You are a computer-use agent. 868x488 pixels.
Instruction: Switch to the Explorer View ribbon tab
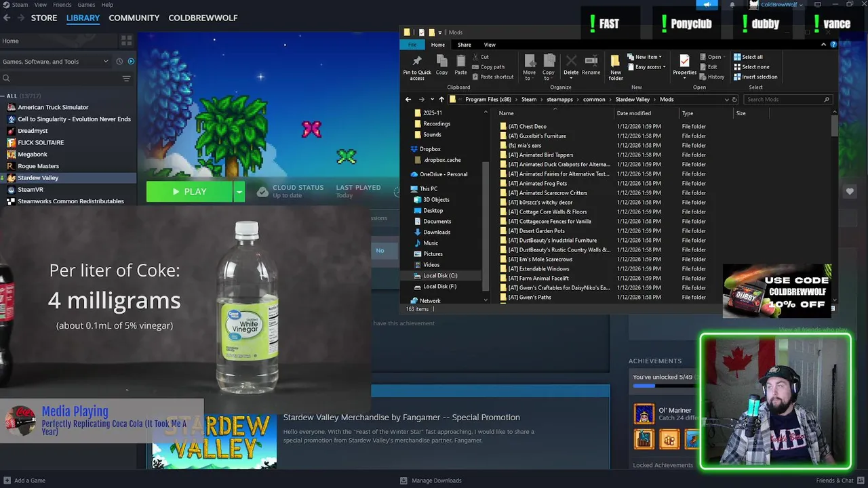[x=490, y=45]
